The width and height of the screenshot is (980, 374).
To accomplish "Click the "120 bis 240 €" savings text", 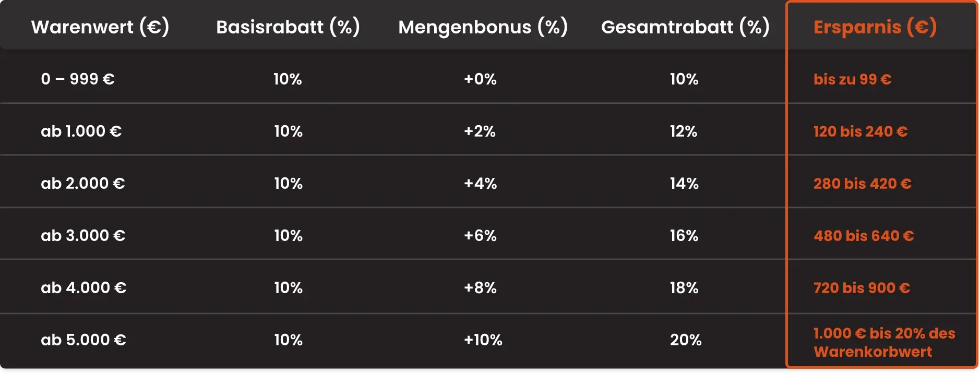I will coord(861,131).
